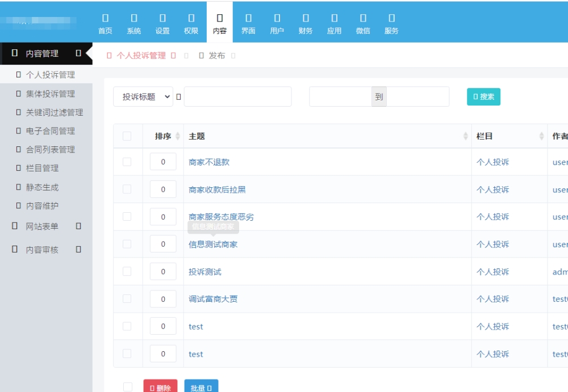Image resolution: width=568 pixels, height=392 pixels.
Task: Expand the 内容审核 sidebar section
Action: [x=46, y=250]
